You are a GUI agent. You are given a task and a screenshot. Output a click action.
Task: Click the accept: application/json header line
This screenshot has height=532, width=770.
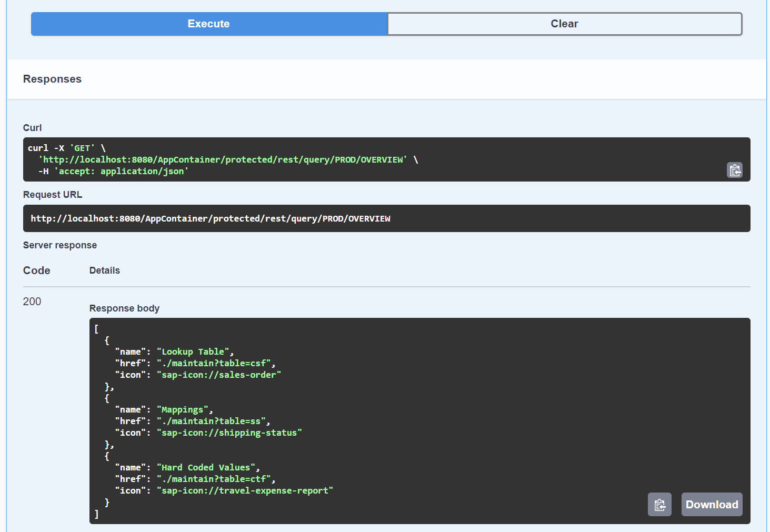pos(113,171)
